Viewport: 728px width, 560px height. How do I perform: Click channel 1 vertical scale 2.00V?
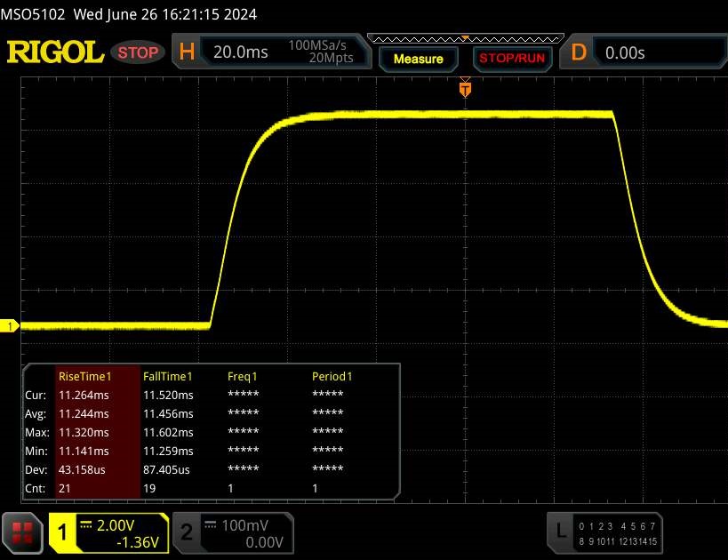116,525
